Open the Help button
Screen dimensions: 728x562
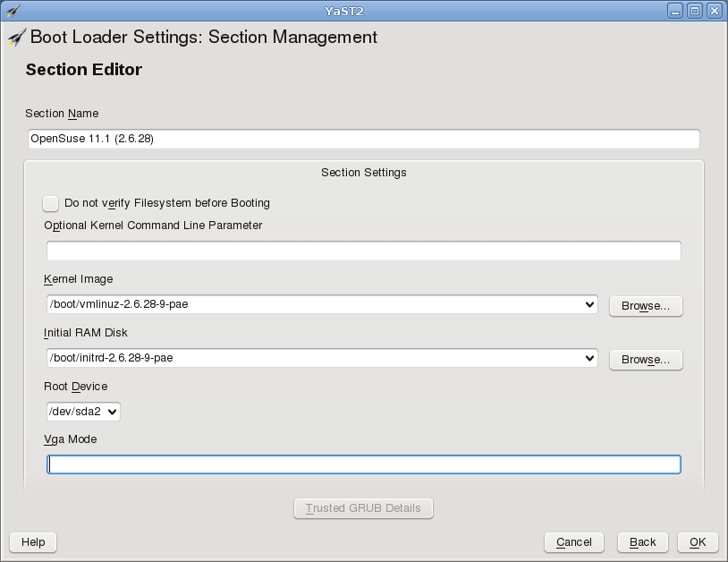[33, 542]
